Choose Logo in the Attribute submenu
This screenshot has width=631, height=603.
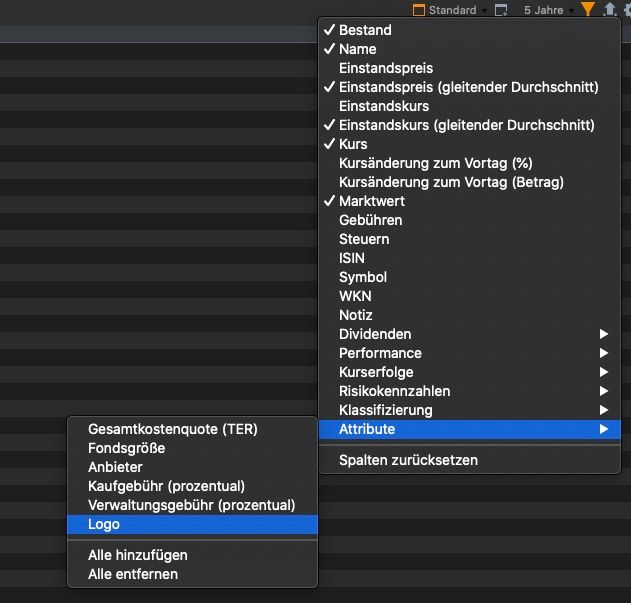[104, 524]
